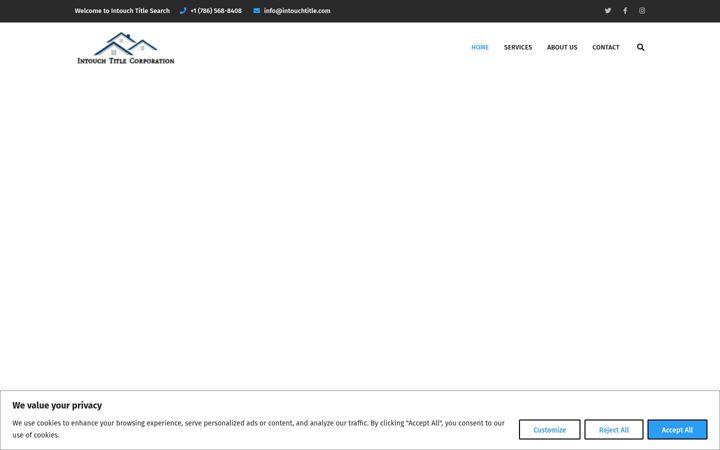Open the Contact menu item
Screen dimensions: 720x450
[605, 47]
